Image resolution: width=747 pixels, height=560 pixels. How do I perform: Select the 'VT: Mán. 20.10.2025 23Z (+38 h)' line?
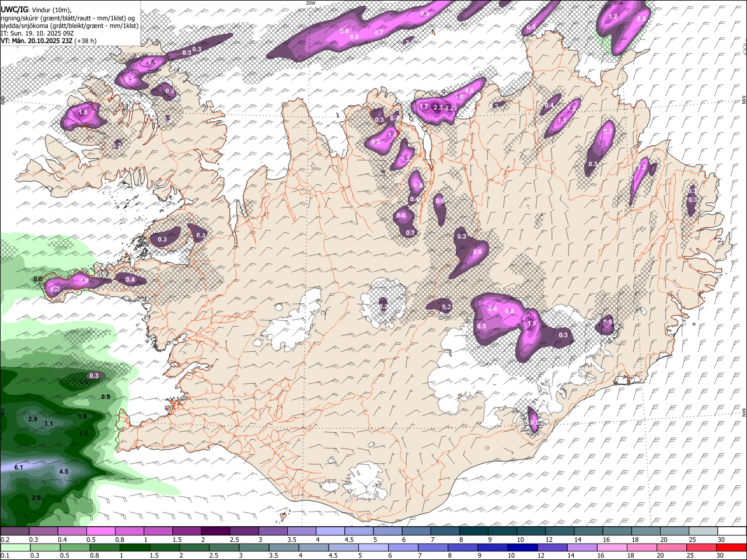48,41
